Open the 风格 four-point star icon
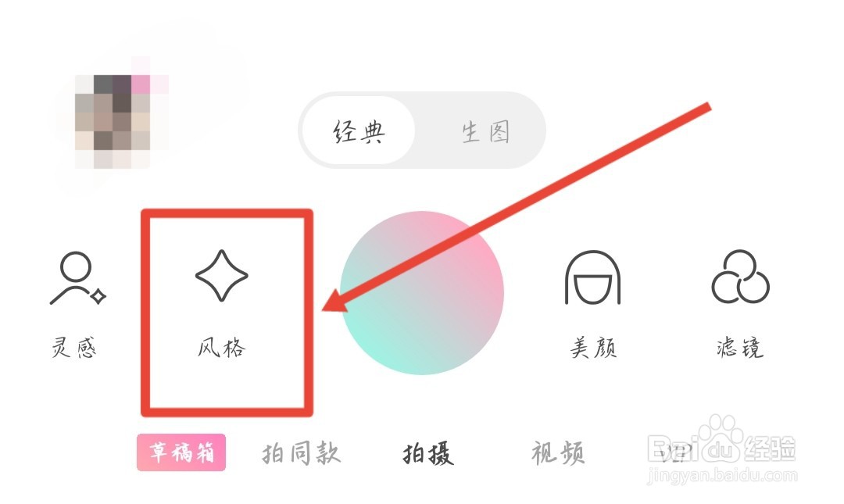Screen dimensions: 844x504 pos(222,276)
